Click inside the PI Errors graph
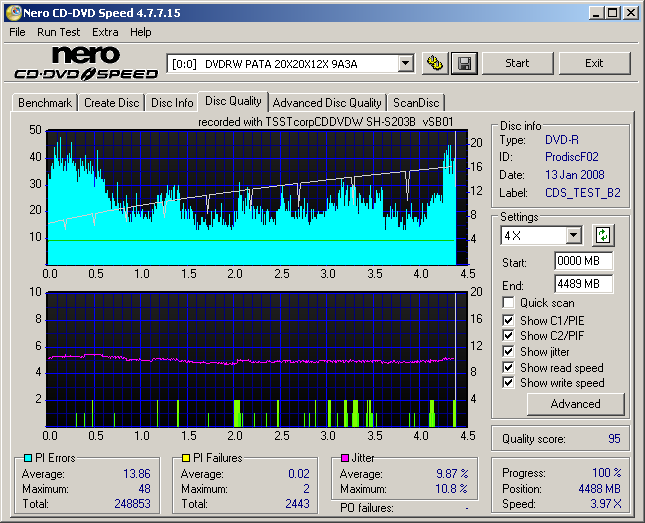 click(257, 198)
